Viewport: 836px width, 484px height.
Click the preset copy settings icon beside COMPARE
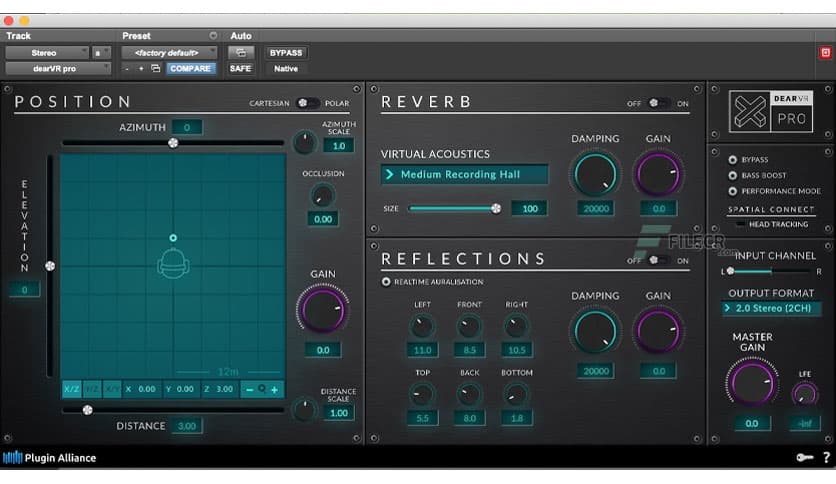(x=156, y=68)
